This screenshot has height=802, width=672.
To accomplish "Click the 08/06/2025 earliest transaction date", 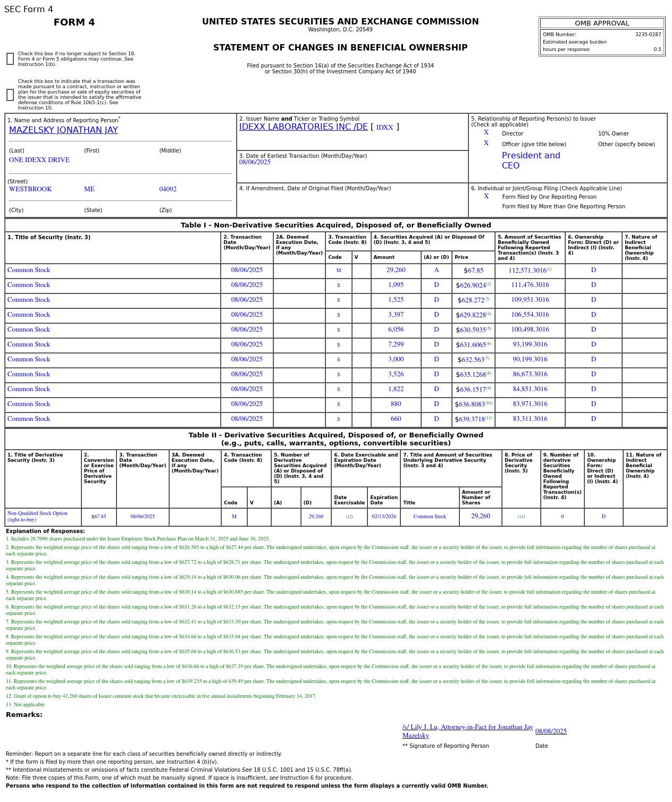I will pyautogui.click(x=255, y=163).
